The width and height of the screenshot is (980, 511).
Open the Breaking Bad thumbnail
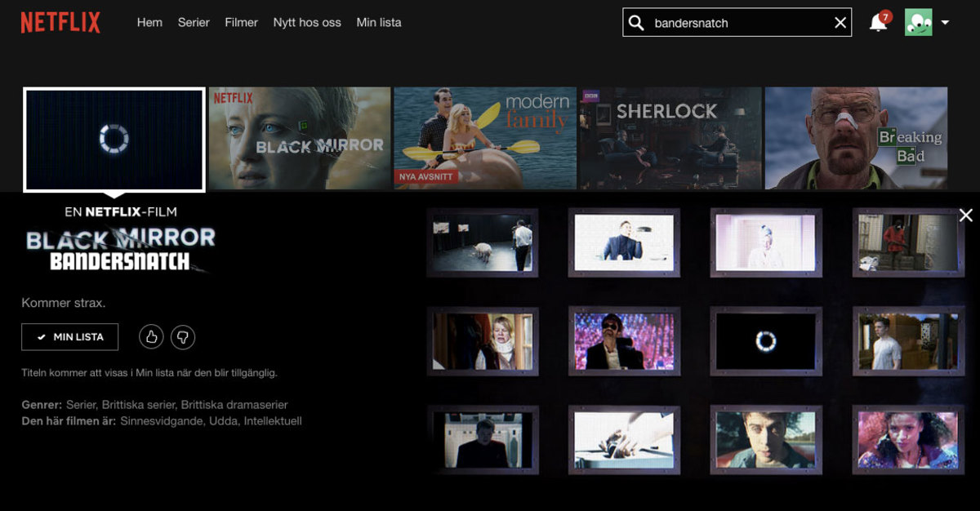tap(856, 138)
